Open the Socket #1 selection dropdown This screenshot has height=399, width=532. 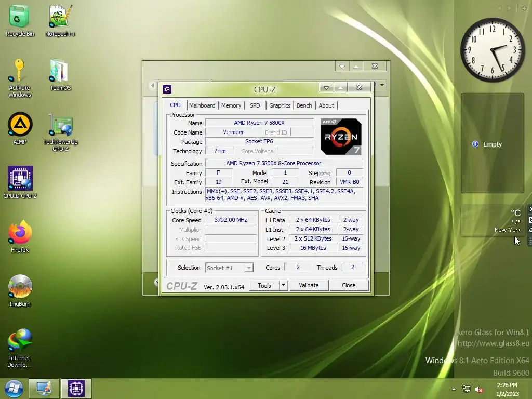[x=229, y=268]
